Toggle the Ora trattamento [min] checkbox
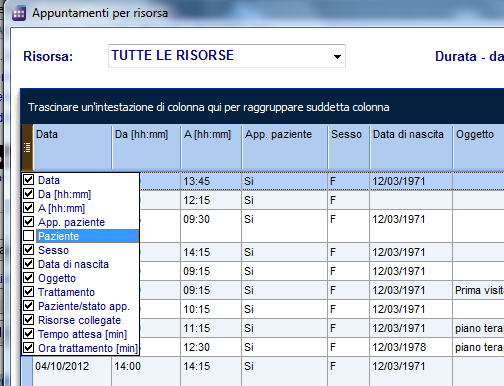Screen dimensions: 504x386 click(29, 348)
